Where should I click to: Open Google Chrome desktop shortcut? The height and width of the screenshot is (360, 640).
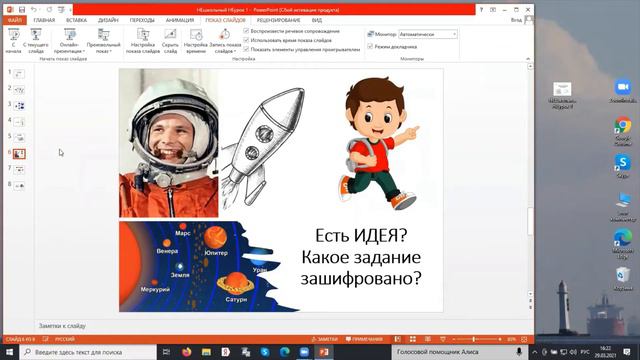(x=623, y=131)
